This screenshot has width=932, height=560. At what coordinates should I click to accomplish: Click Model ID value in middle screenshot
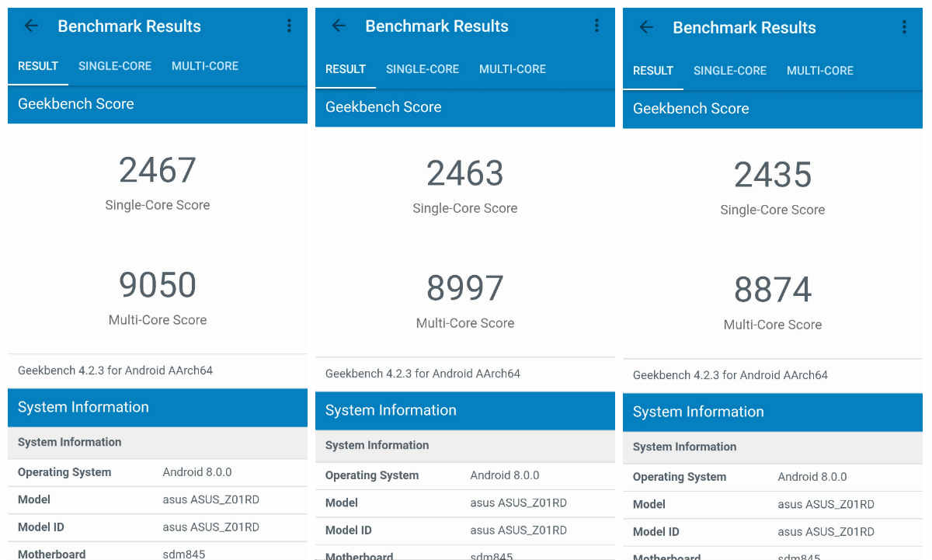(519, 530)
